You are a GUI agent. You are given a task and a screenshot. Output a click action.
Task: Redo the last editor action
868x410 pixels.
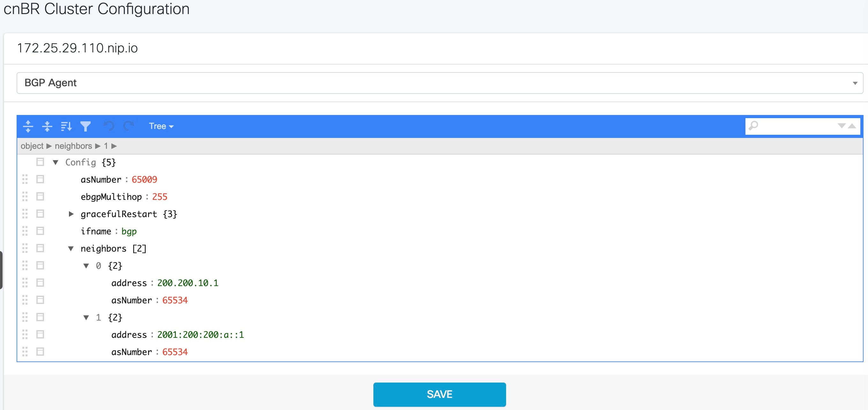click(x=128, y=126)
